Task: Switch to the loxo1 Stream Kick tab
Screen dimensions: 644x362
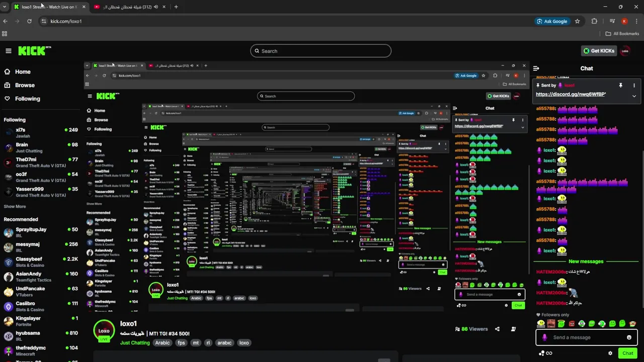Action: click(48, 7)
